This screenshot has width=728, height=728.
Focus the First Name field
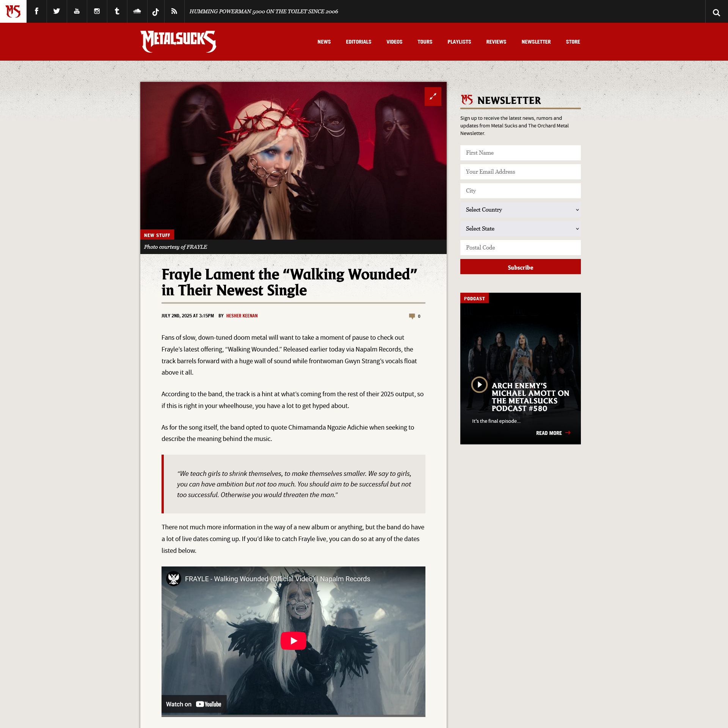tap(520, 153)
